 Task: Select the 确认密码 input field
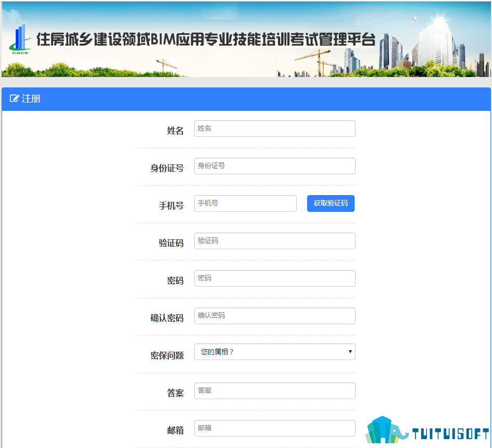274,316
